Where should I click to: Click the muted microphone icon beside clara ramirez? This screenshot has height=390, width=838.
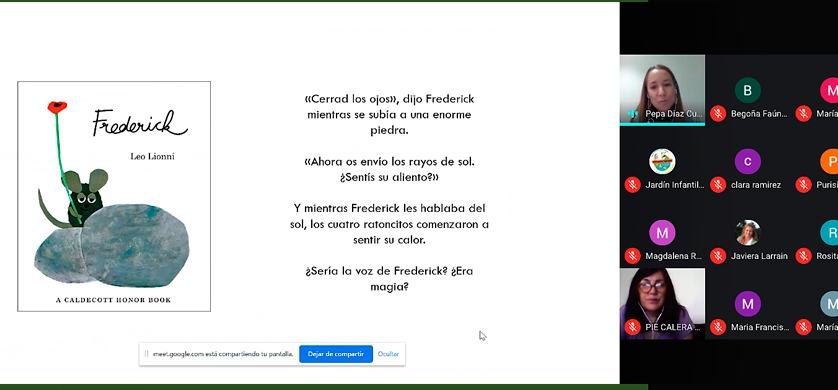(718, 185)
